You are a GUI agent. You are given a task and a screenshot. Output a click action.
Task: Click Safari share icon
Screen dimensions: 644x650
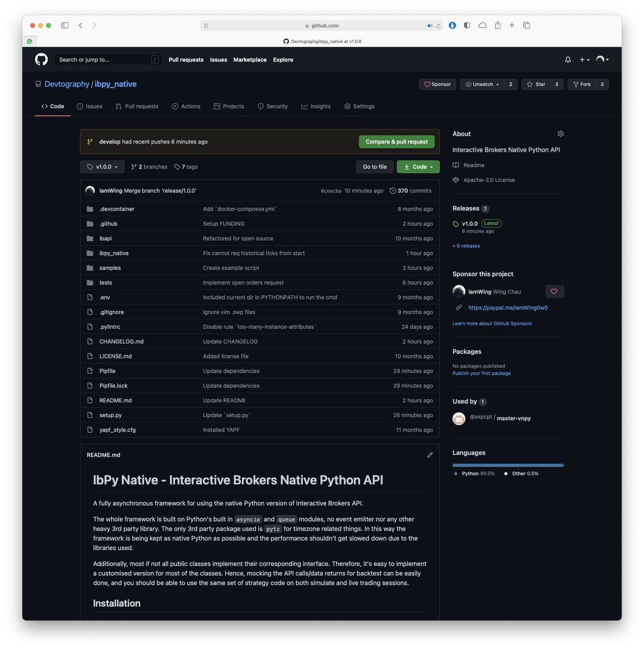click(x=497, y=25)
